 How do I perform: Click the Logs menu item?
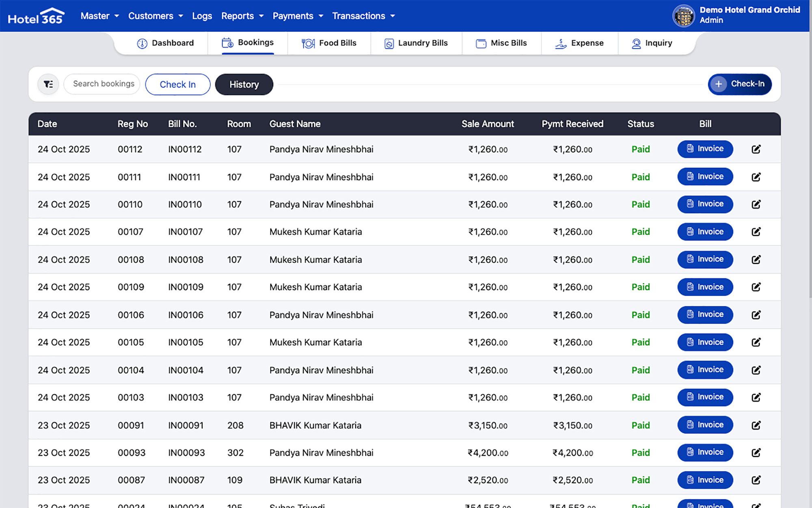point(202,16)
